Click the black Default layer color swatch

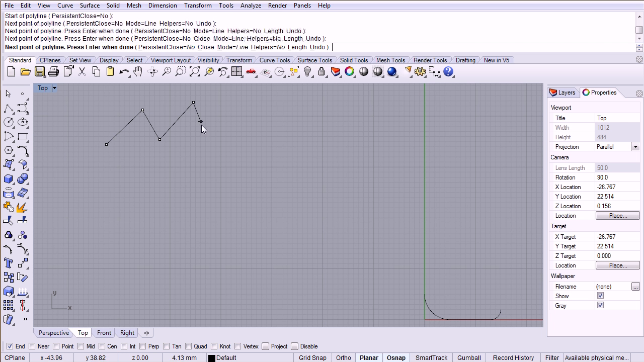click(212, 358)
